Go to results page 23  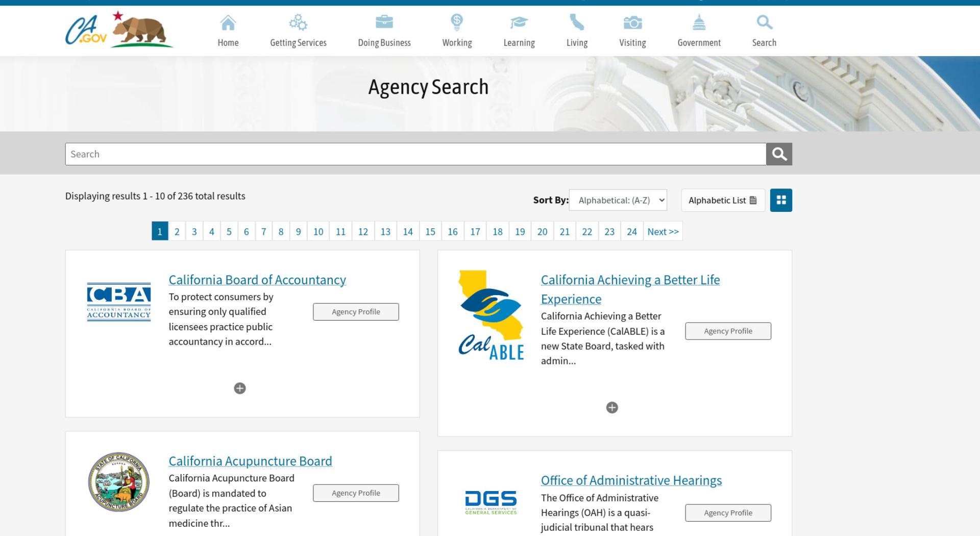coord(610,231)
